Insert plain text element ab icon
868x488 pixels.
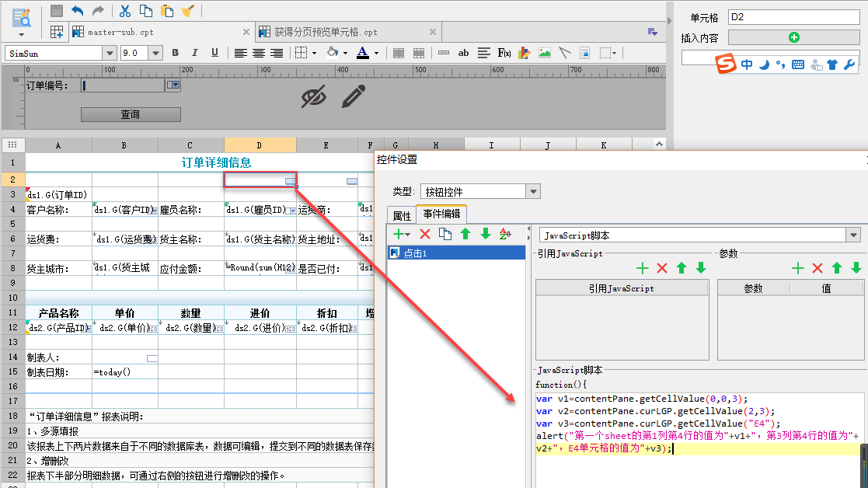point(463,53)
